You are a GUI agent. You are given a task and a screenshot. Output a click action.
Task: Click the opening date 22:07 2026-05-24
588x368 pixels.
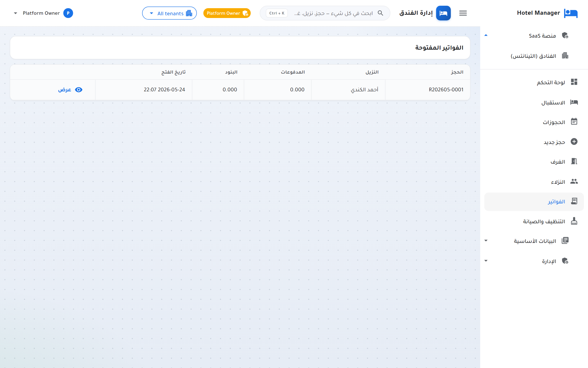pyautogui.click(x=164, y=90)
